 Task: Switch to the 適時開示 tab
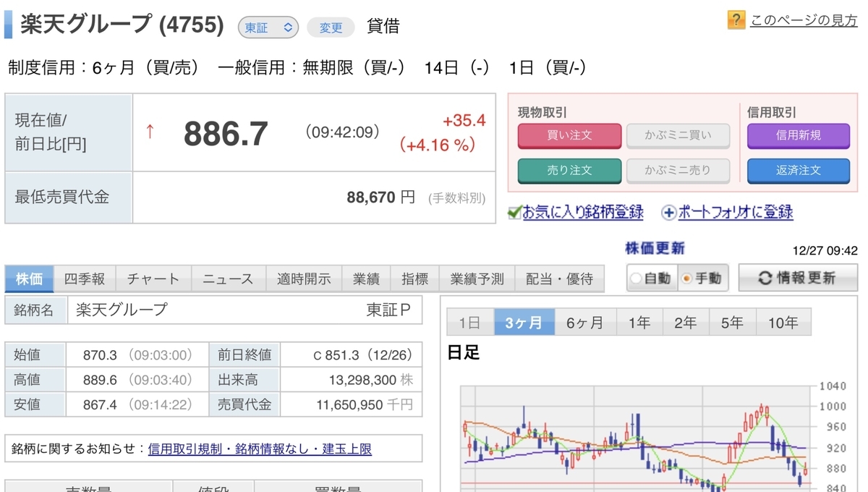click(304, 279)
